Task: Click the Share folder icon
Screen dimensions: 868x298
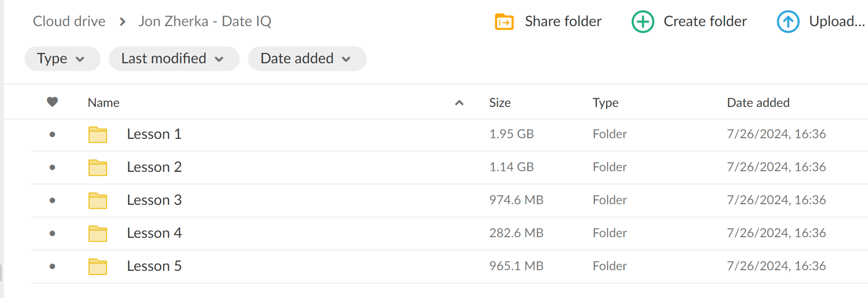Action: tap(504, 22)
